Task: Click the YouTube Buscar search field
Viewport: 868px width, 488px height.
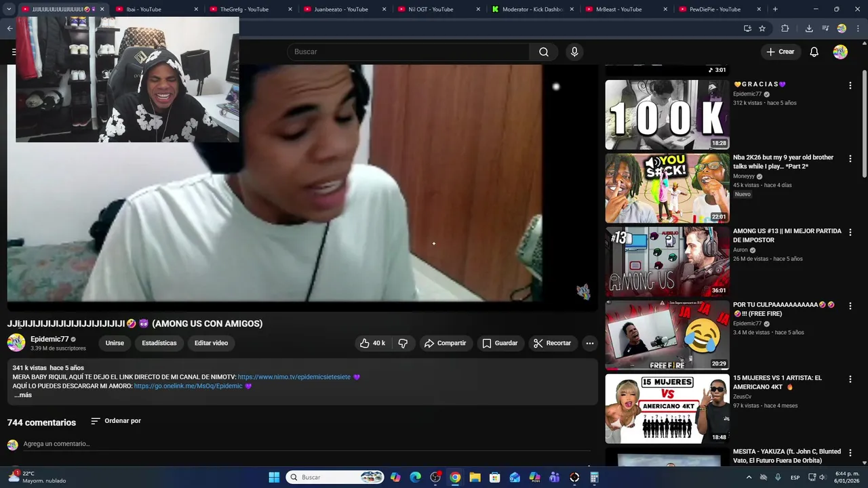Action: pyautogui.click(x=408, y=52)
